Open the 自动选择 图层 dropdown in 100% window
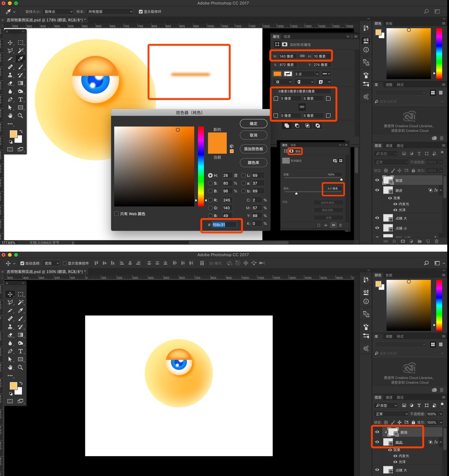 coord(52,263)
